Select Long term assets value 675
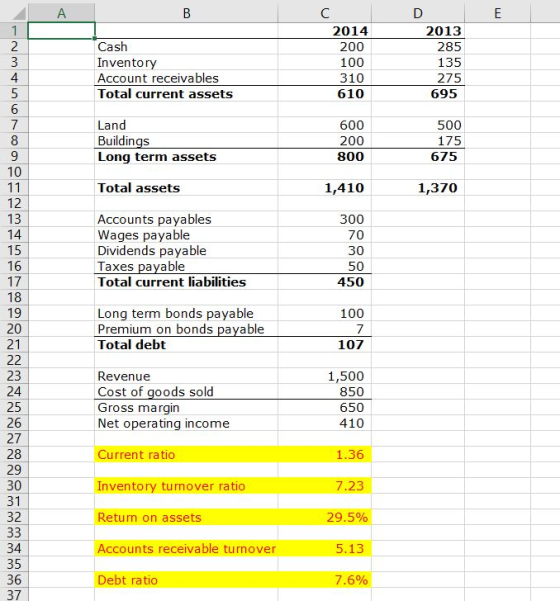Screen dimensions: 560x601 [x=418, y=157]
